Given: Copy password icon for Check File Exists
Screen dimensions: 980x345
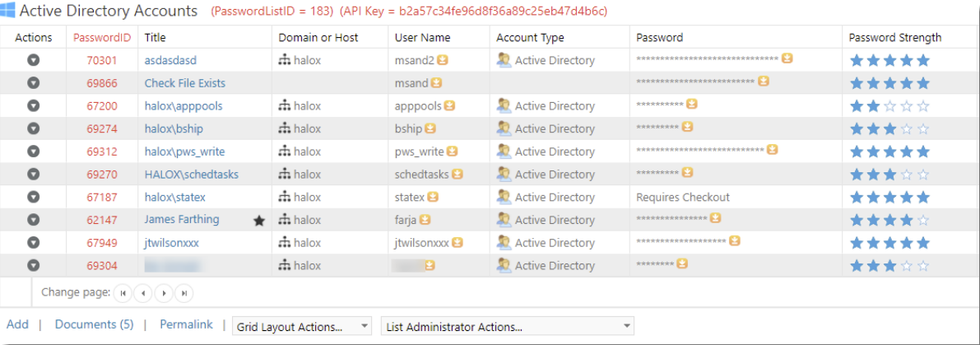Looking at the screenshot, I should pyautogui.click(x=764, y=81).
